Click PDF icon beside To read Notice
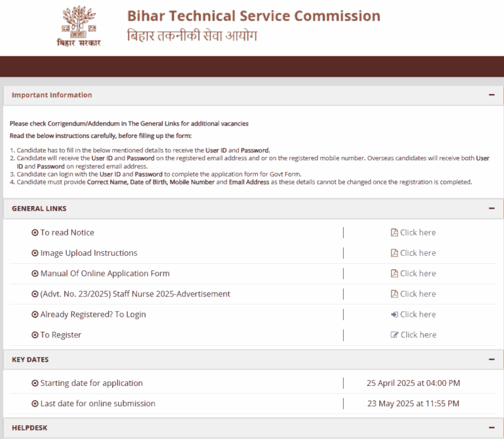 394,233
